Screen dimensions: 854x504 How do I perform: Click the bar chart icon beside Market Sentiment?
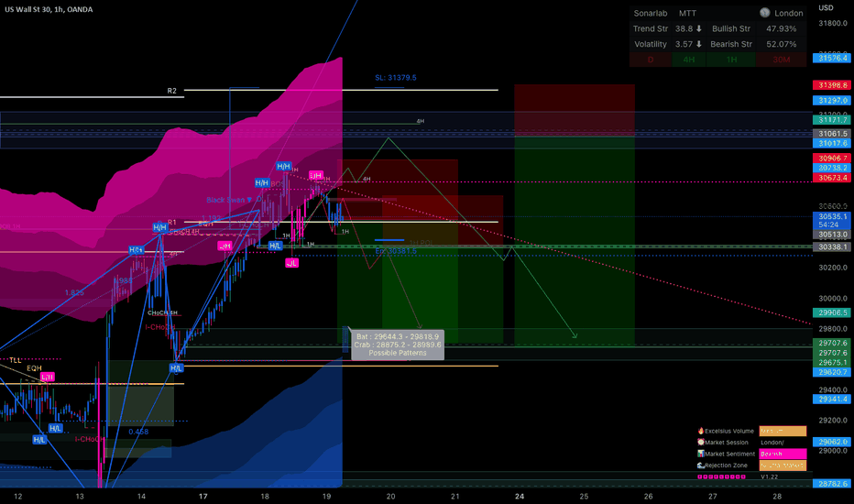[701, 454]
